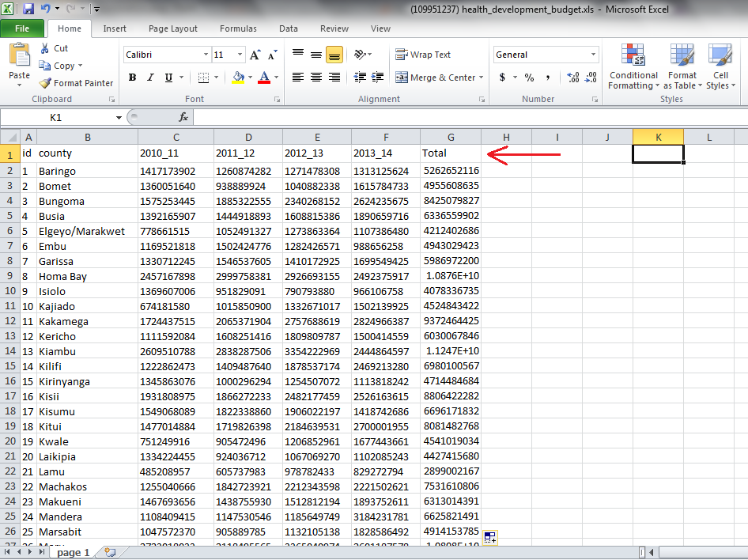
Task: Select column G header
Action: click(x=451, y=138)
